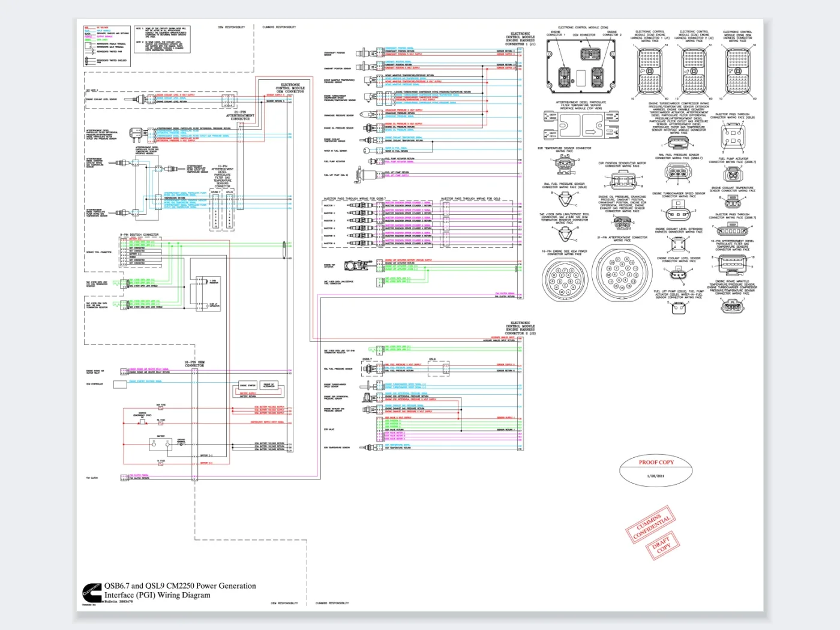The image size is (840, 630).
Task: Select the 21-pin aftertreatment connector mating face
Action: 622,274
